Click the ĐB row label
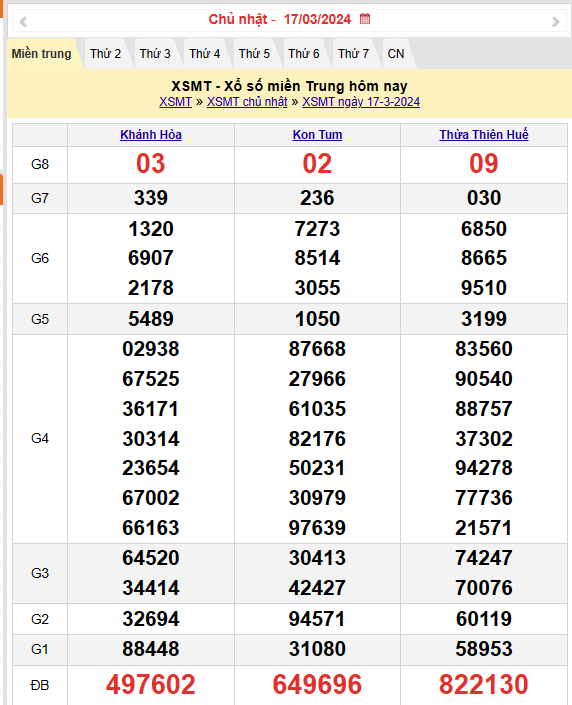The height and width of the screenshot is (705, 572). [40, 685]
